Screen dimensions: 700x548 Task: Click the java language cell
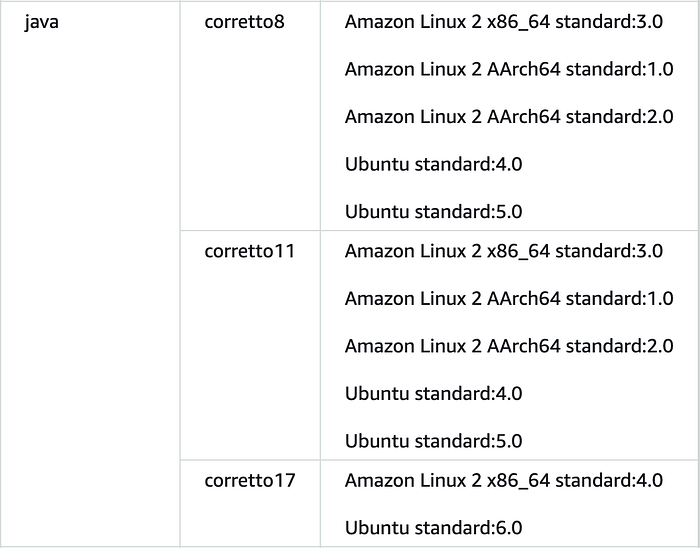(42, 22)
